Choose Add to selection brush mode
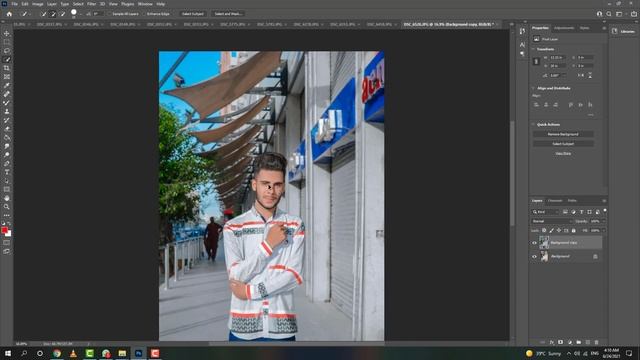 [x=53, y=14]
